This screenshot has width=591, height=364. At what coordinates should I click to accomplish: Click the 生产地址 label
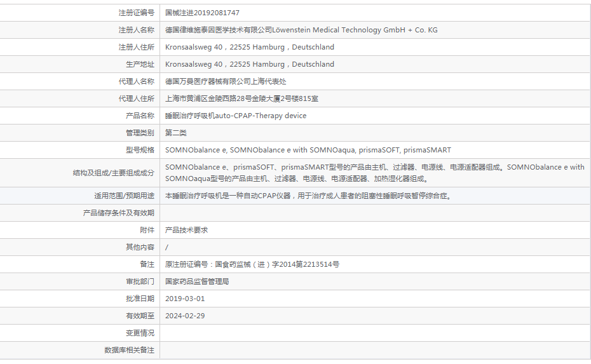pyautogui.click(x=140, y=64)
